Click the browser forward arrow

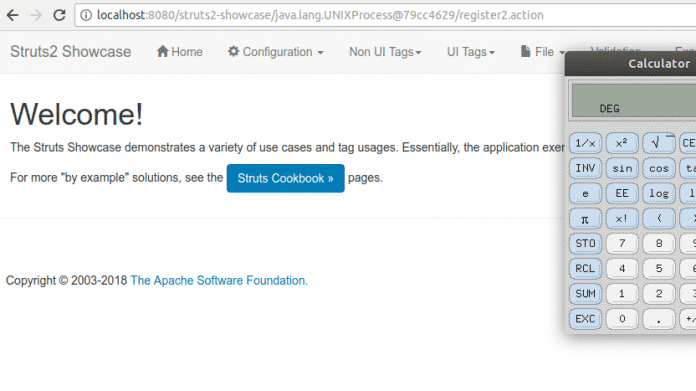click(36, 15)
